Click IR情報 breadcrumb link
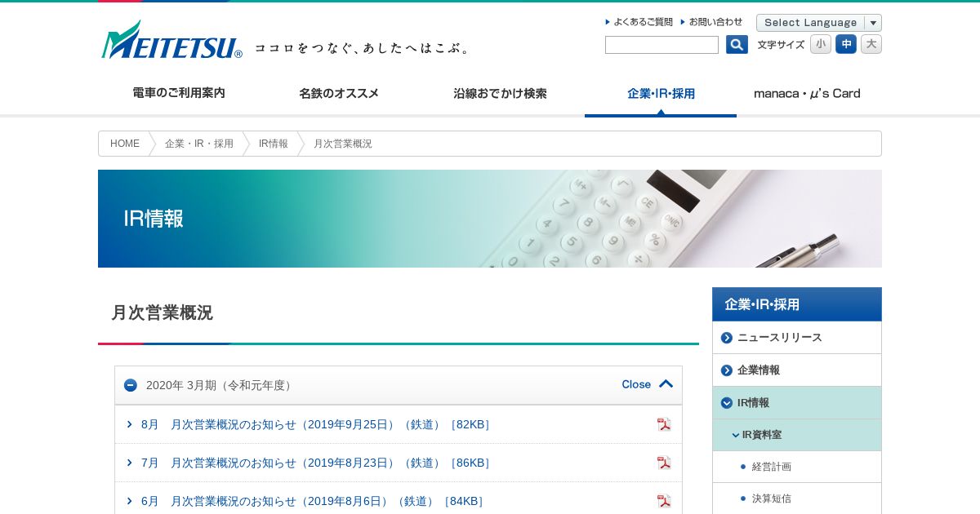The height and width of the screenshot is (514, 980). tap(274, 144)
